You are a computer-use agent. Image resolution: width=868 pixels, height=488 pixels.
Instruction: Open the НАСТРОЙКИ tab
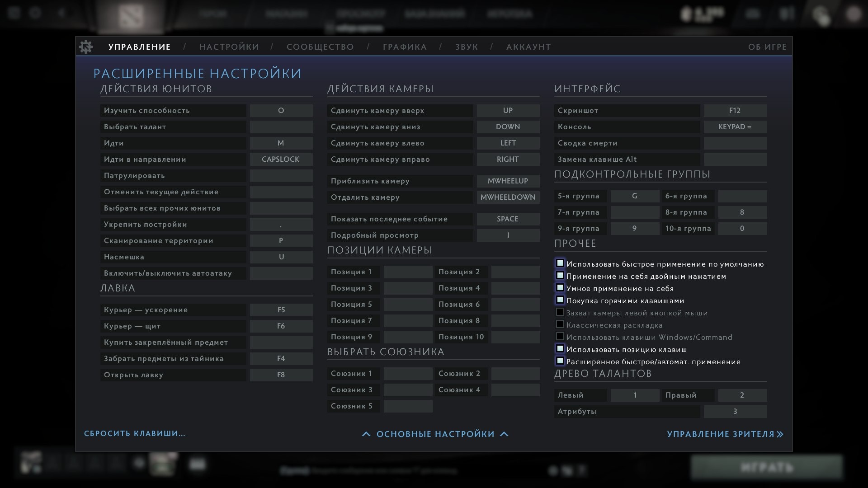click(229, 47)
